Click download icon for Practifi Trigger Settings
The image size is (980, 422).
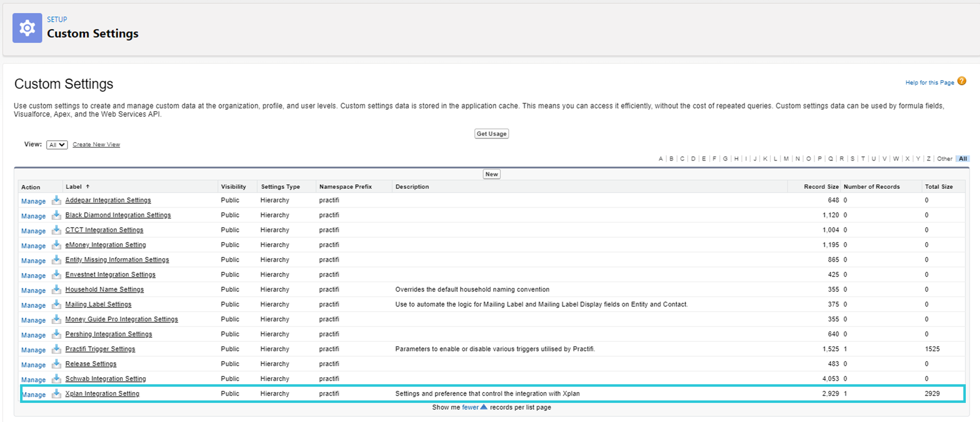point(56,349)
